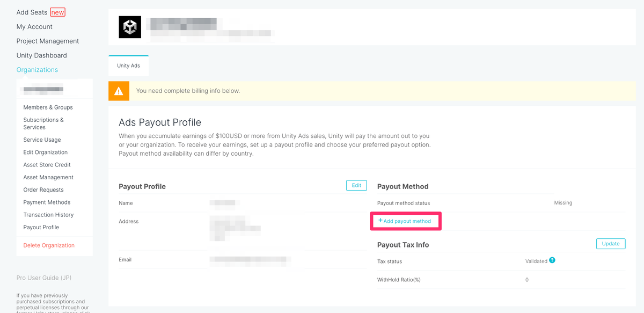
Task: Click the Address label in Payout Profile
Action: [129, 221]
